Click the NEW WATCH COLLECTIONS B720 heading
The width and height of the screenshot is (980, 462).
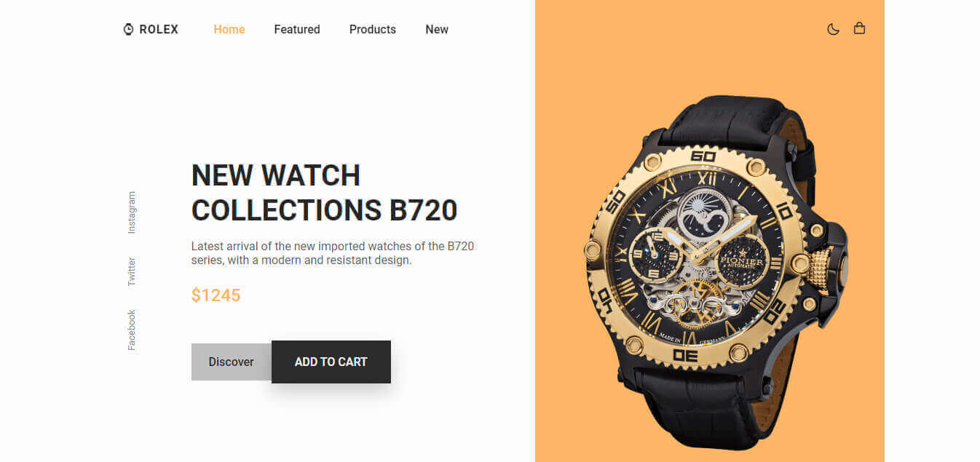coord(324,193)
